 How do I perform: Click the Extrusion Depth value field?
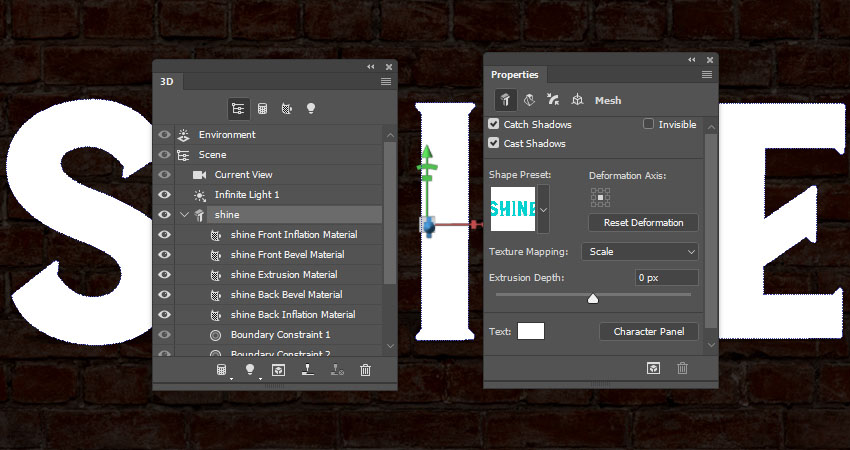pyautogui.click(x=666, y=278)
